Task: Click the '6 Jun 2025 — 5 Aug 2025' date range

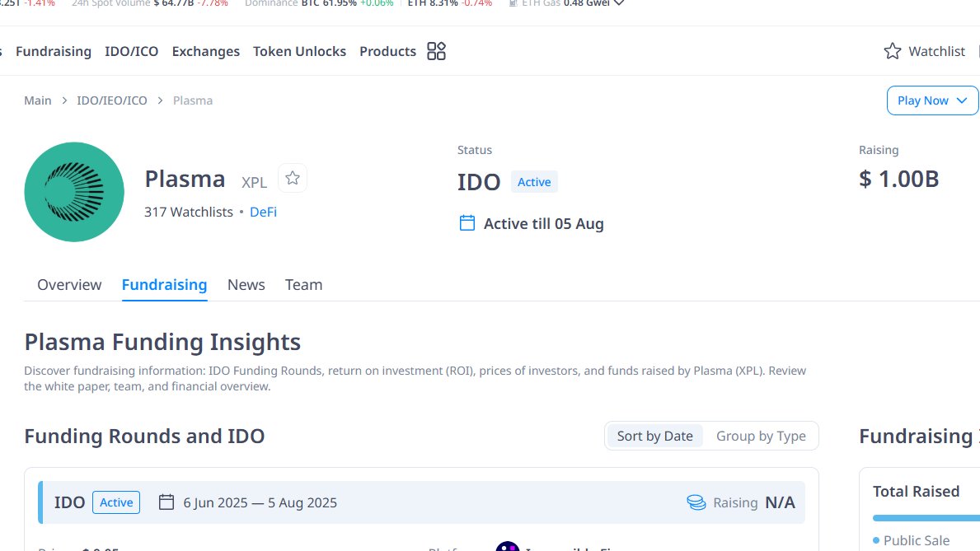Action: tap(260, 503)
